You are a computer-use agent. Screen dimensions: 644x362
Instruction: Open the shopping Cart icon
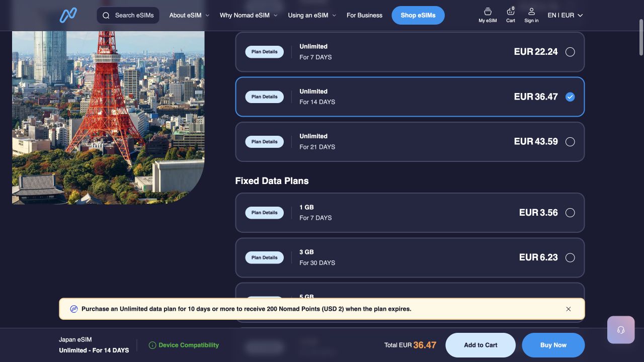511,11
